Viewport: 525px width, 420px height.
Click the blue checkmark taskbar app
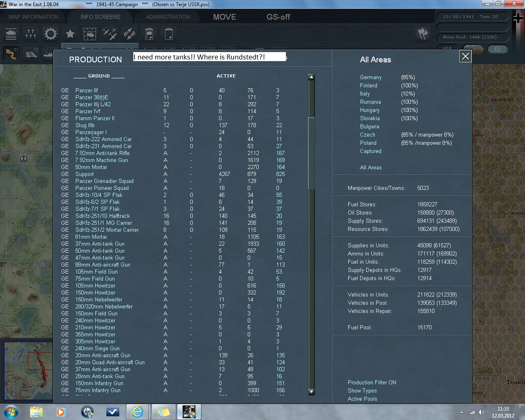tap(112, 412)
